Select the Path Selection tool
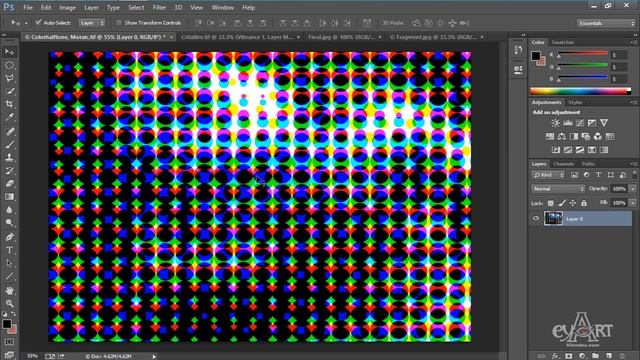 (9, 263)
